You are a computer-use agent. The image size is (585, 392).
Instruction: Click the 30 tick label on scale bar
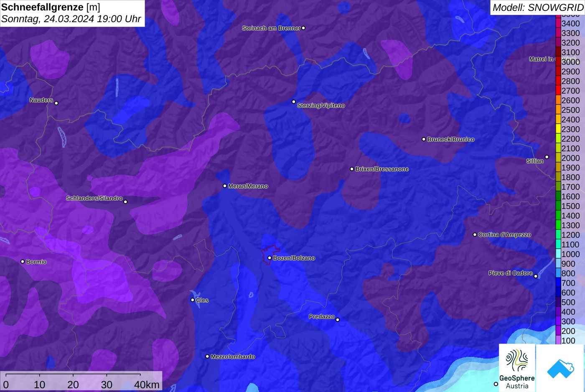(x=107, y=385)
